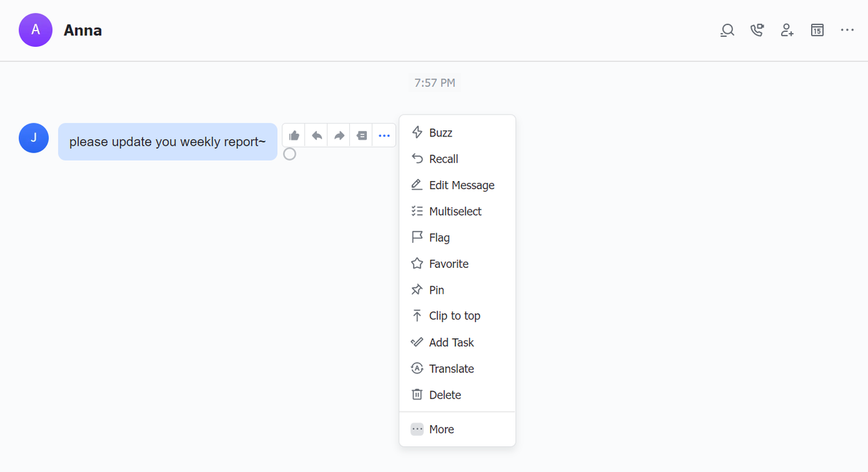The image size is (868, 472).
Task: Reply to the weekly report message
Action: [x=316, y=136]
